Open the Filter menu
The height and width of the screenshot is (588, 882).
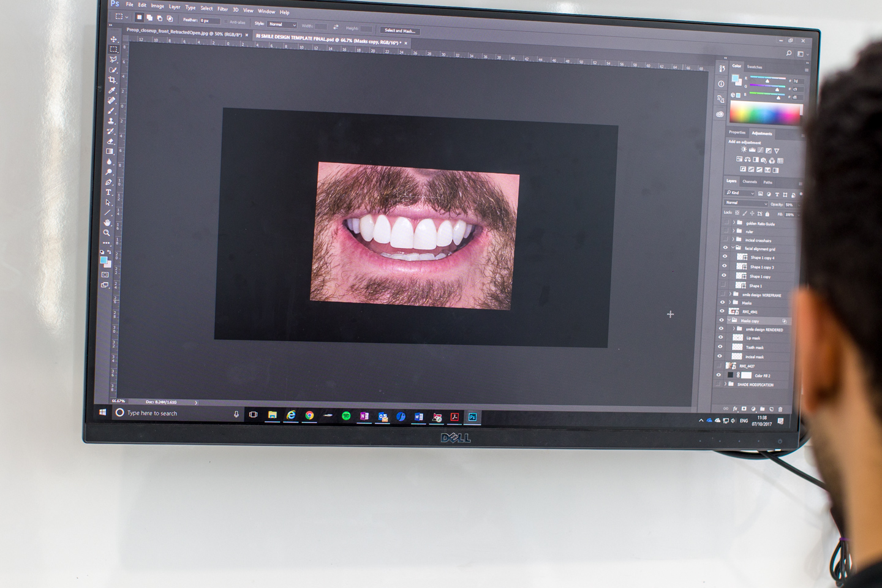point(222,9)
